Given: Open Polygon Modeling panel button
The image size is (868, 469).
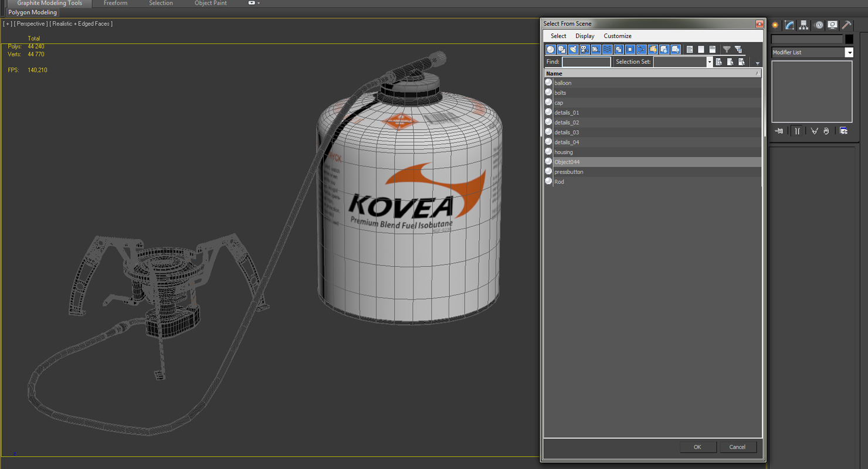Looking at the screenshot, I should [32, 12].
